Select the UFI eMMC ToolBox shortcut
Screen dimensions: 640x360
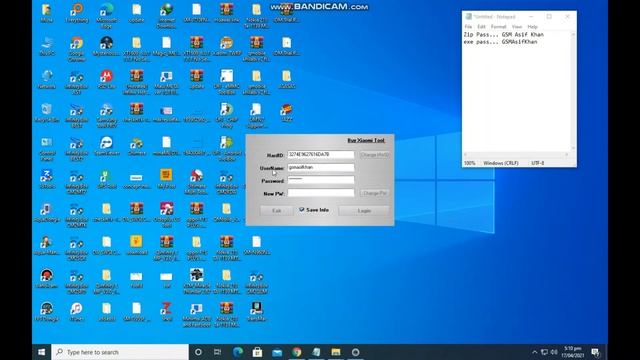[x=227, y=82]
